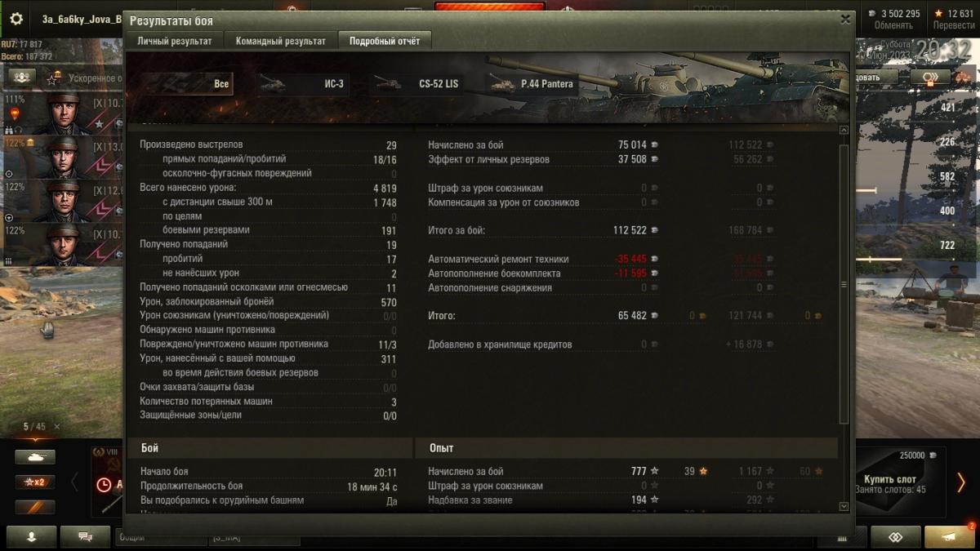Show all vehicles with Все button
Image resolution: width=980 pixels, height=551 pixels.
click(x=187, y=83)
